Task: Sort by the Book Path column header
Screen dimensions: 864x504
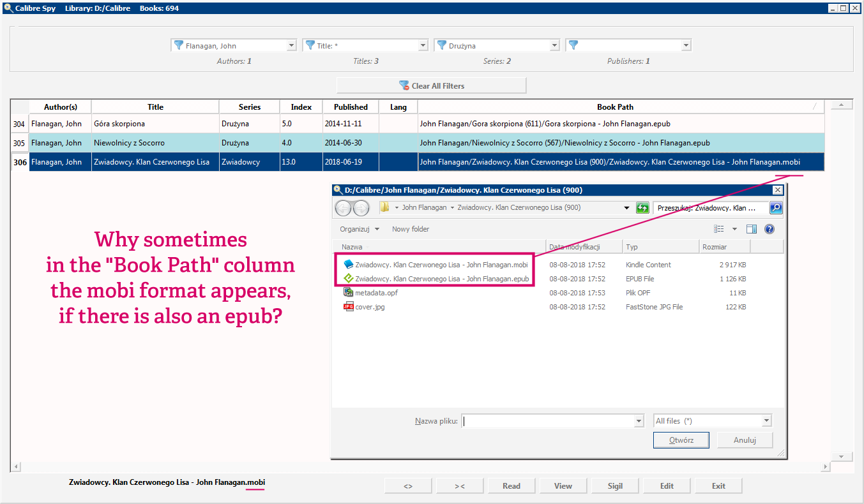Action: [x=615, y=107]
